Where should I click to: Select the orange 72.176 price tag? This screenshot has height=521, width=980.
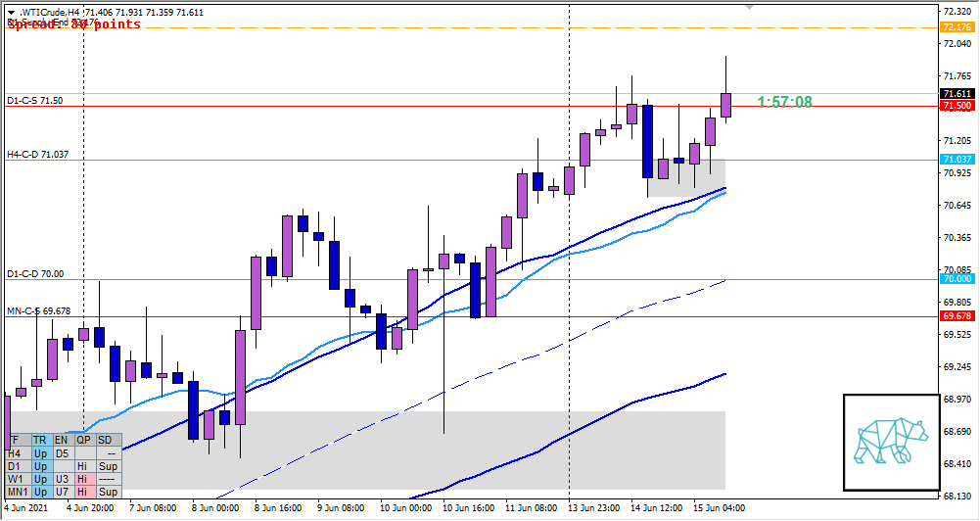click(x=956, y=26)
